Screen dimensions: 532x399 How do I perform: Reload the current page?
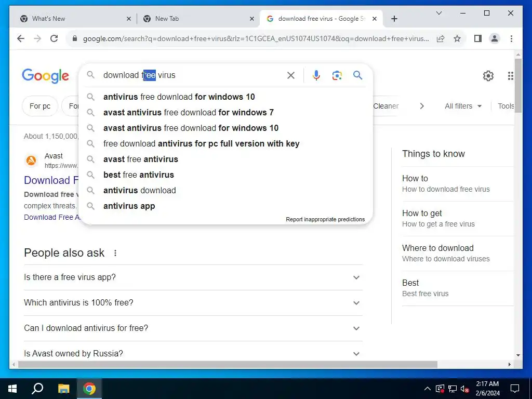(x=54, y=38)
